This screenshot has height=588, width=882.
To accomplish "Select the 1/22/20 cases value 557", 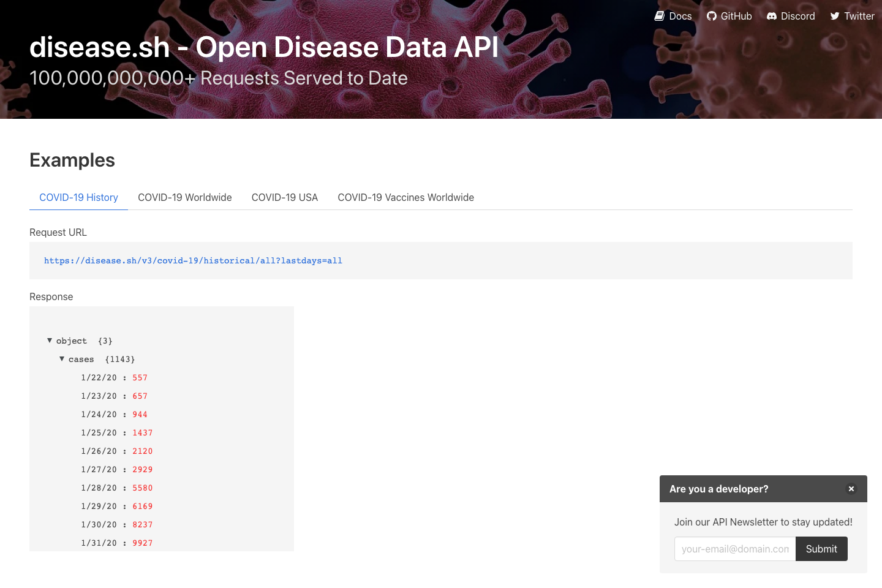I will (140, 377).
